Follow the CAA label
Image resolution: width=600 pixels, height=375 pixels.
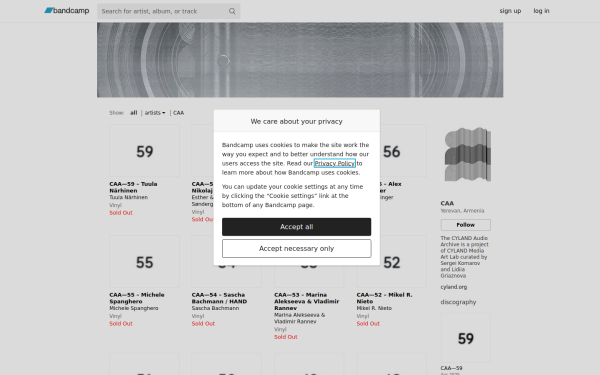click(466, 225)
